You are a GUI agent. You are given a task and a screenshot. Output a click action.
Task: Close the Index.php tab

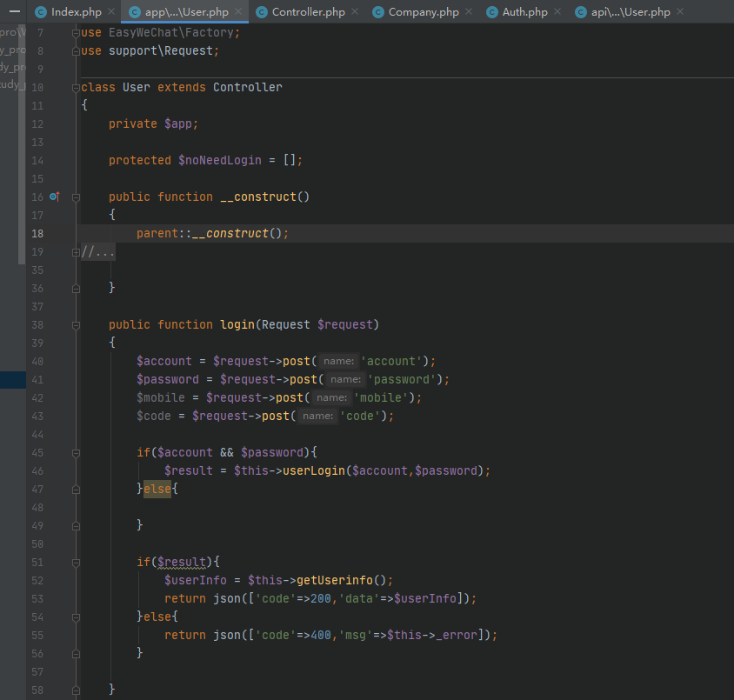111,11
